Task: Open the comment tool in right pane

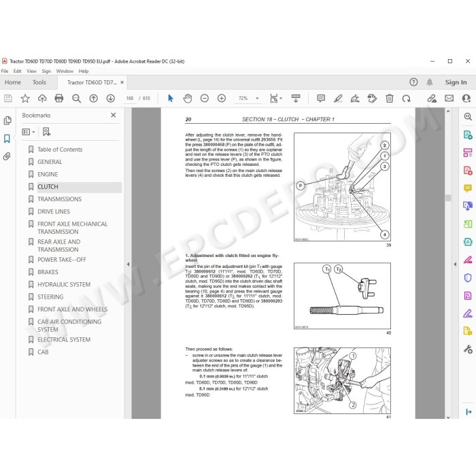Action: point(468,188)
